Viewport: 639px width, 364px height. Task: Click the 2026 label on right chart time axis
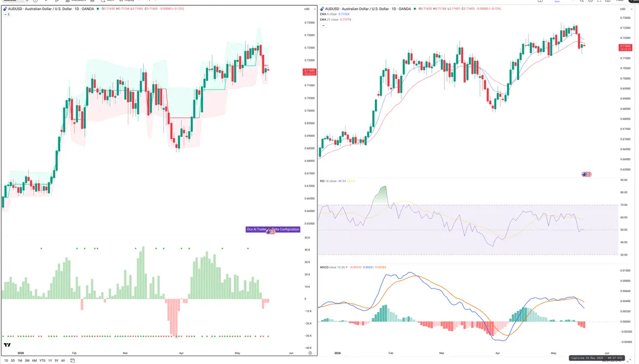coord(338,353)
